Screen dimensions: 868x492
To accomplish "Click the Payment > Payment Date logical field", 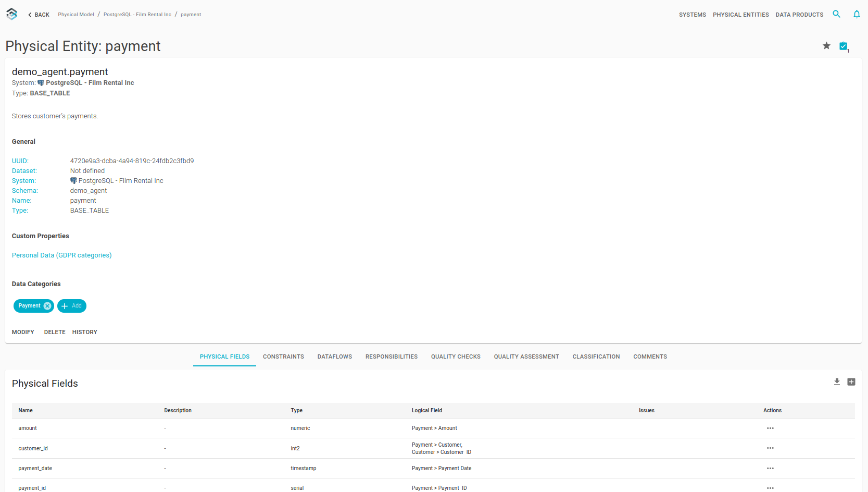I will click(442, 469).
